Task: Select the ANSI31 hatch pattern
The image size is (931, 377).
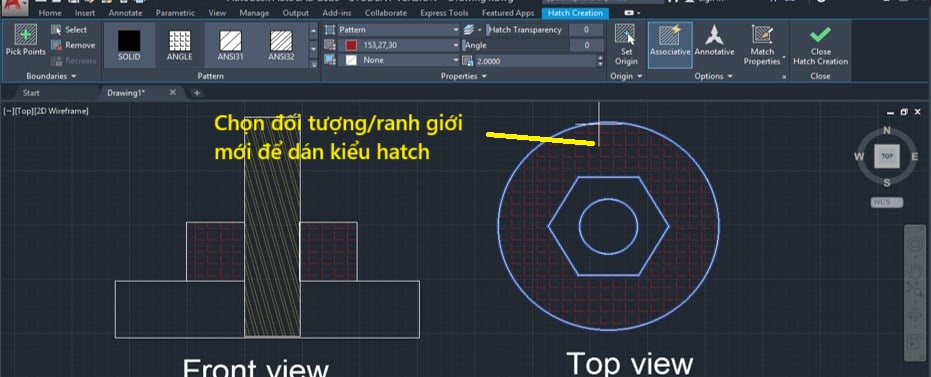Action: click(x=230, y=45)
